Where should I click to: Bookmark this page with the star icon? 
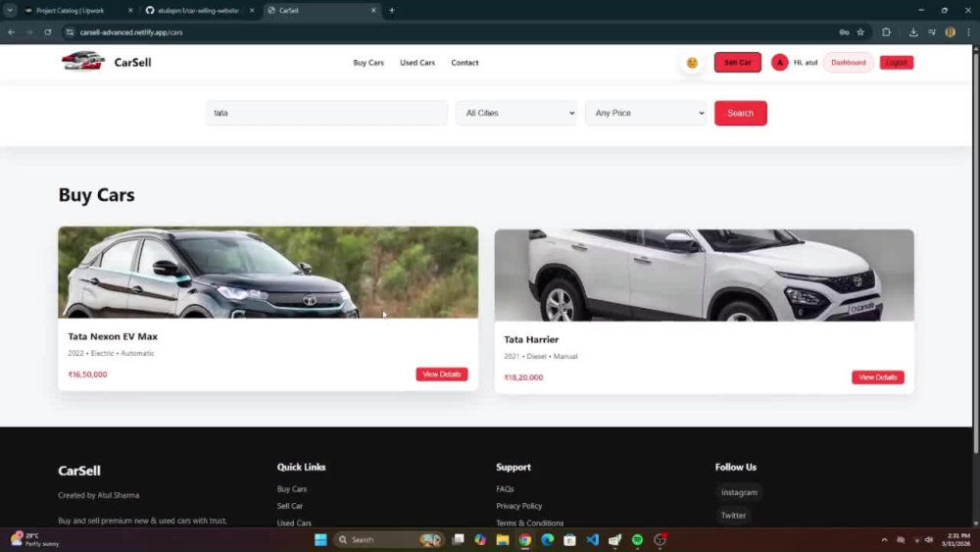pos(860,32)
